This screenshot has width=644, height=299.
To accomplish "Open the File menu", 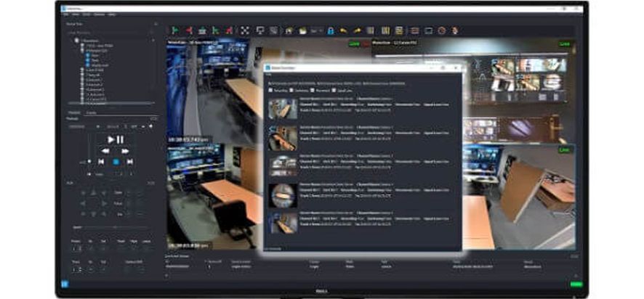I will pos(65,15).
